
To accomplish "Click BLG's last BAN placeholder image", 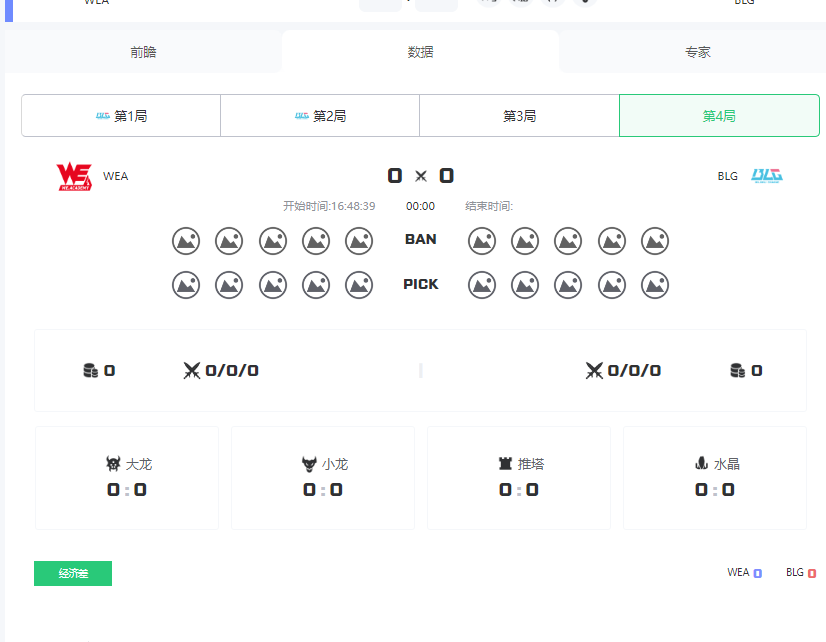I will point(655,241).
